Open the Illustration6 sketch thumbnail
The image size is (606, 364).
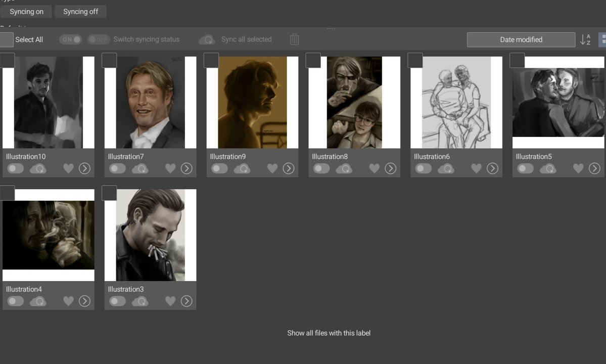click(456, 103)
